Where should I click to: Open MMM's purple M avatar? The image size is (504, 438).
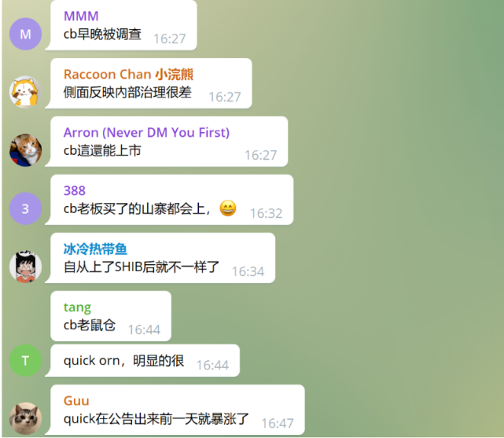pyautogui.click(x=25, y=34)
